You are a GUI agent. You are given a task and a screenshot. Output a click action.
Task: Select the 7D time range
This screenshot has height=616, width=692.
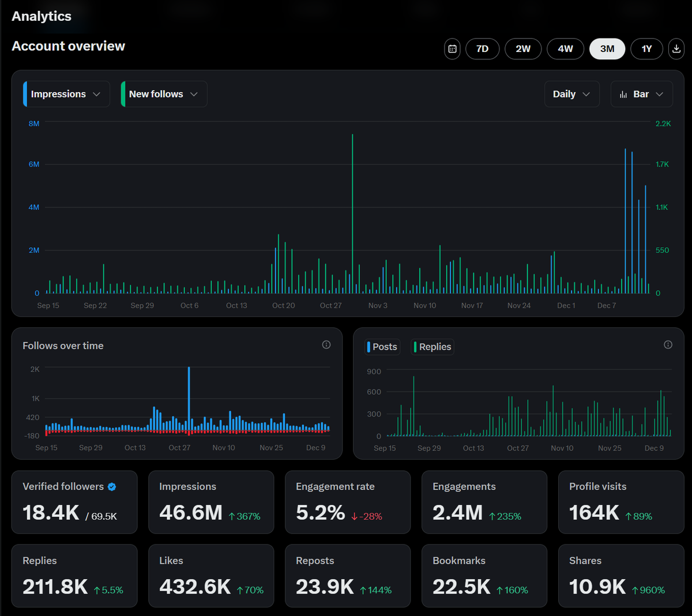(x=483, y=49)
